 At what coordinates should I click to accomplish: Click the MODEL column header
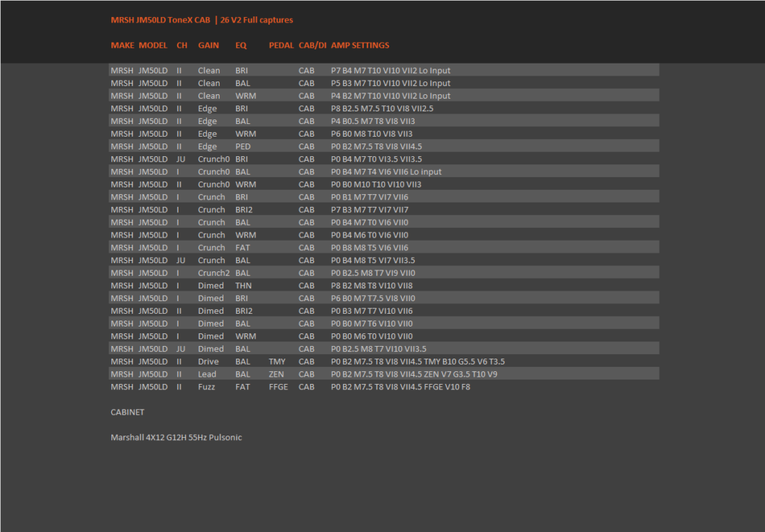pyautogui.click(x=153, y=46)
